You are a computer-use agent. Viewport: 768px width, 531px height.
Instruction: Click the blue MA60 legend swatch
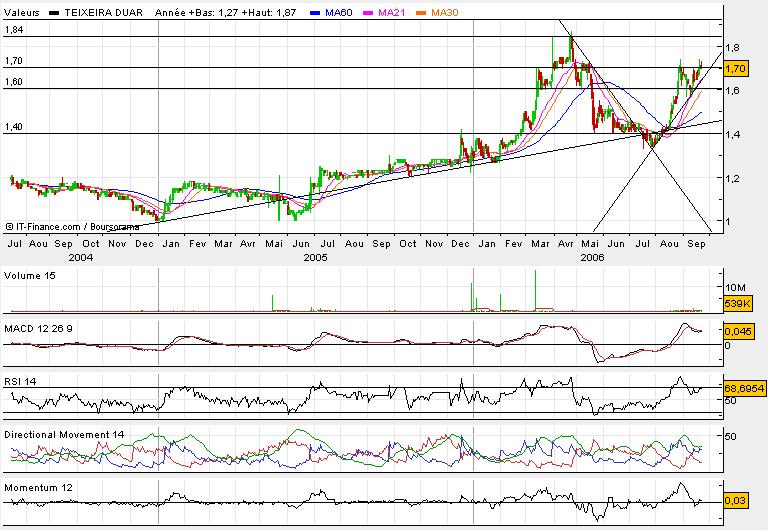pos(316,13)
